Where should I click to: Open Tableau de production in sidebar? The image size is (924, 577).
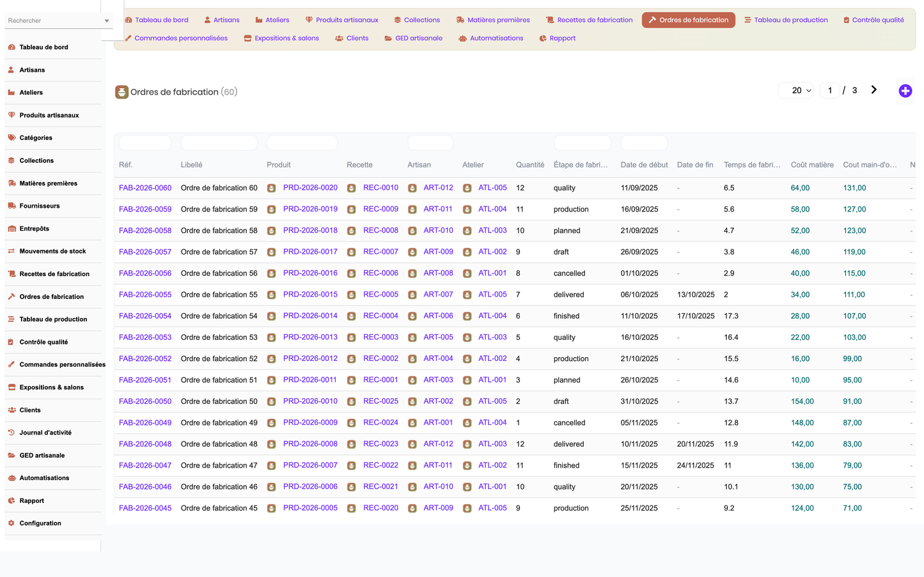tap(53, 319)
